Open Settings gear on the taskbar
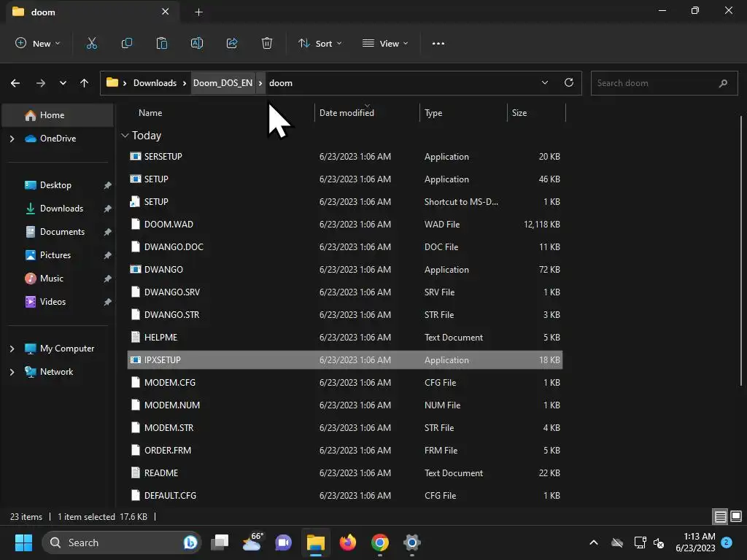747x560 pixels. pyautogui.click(x=411, y=542)
